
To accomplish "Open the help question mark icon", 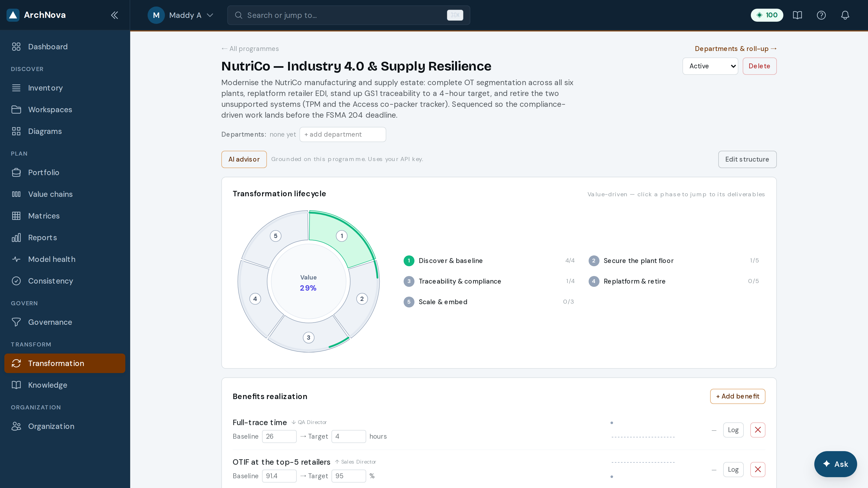I will click(821, 15).
